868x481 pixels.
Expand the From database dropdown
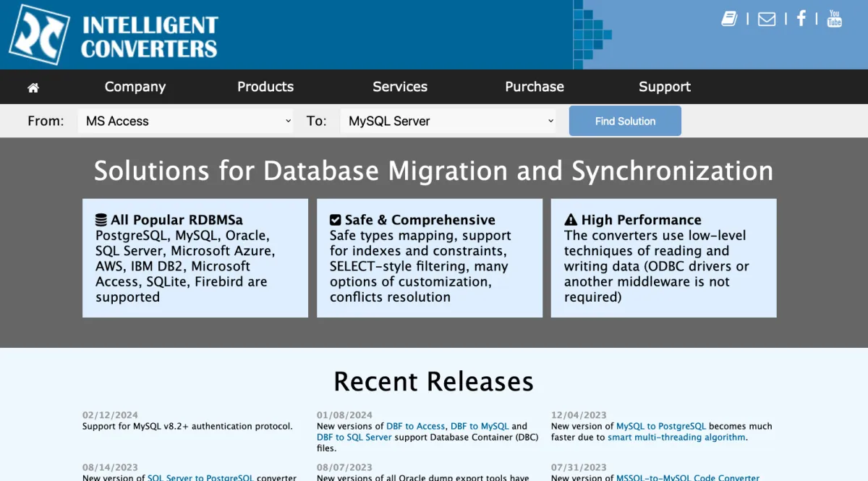tap(186, 121)
